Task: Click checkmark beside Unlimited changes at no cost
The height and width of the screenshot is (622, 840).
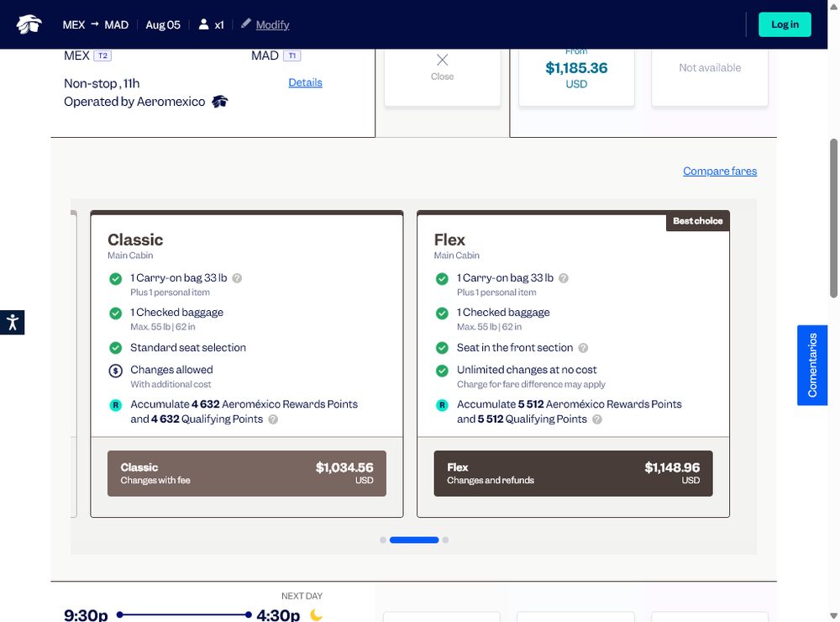Action: pyautogui.click(x=442, y=371)
